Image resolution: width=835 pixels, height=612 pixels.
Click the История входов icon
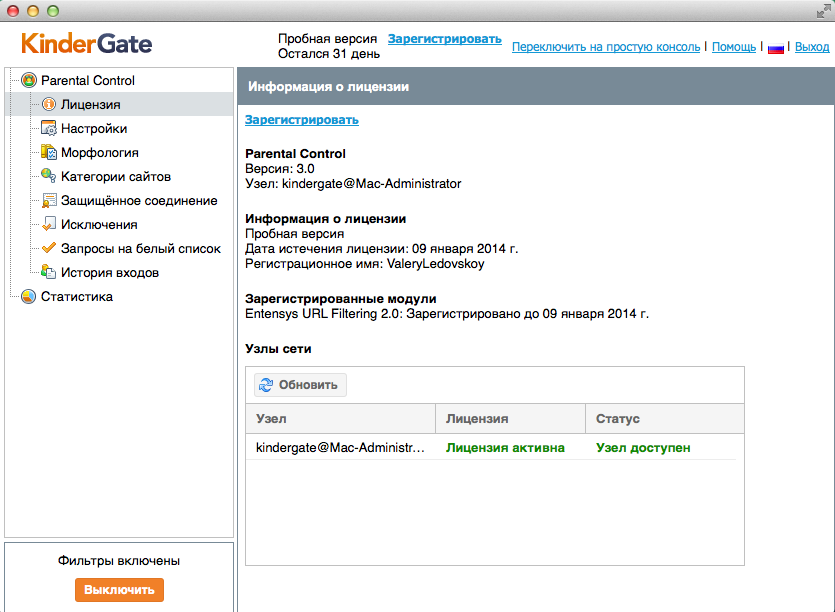click(49, 273)
